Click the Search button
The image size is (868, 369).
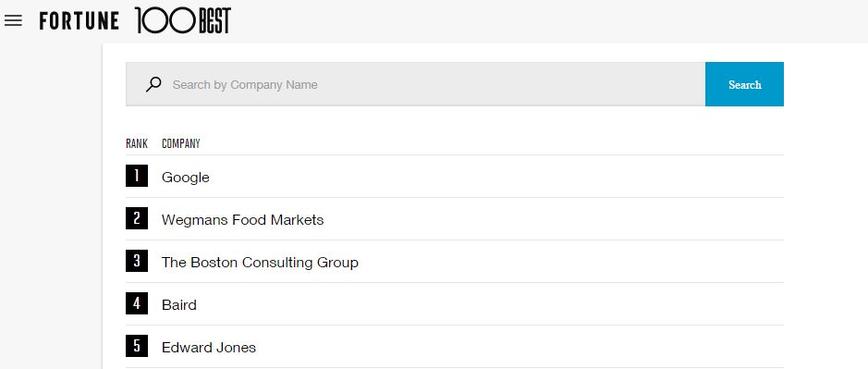(744, 84)
